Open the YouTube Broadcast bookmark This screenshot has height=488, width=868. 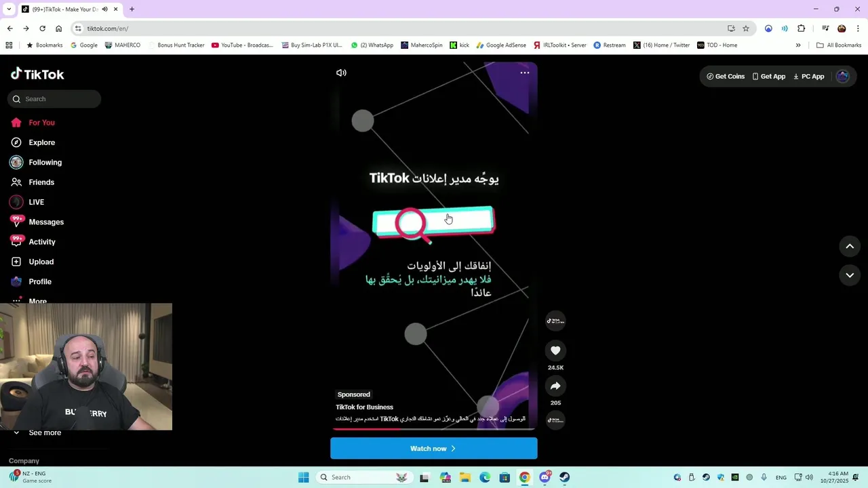[x=242, y=45]
